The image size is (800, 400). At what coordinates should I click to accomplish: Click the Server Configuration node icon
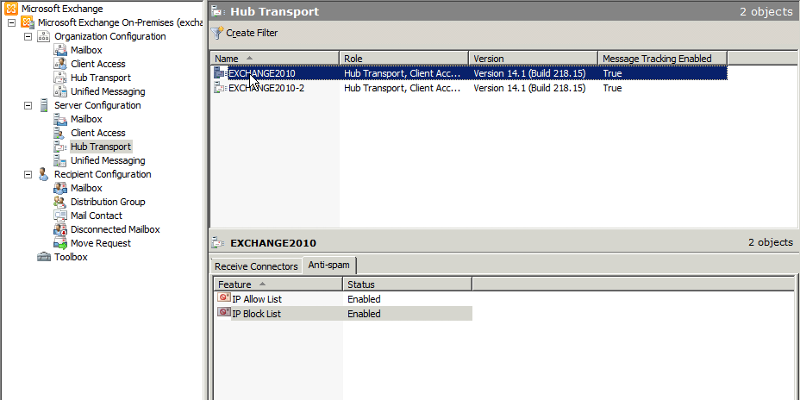[44, 105]
